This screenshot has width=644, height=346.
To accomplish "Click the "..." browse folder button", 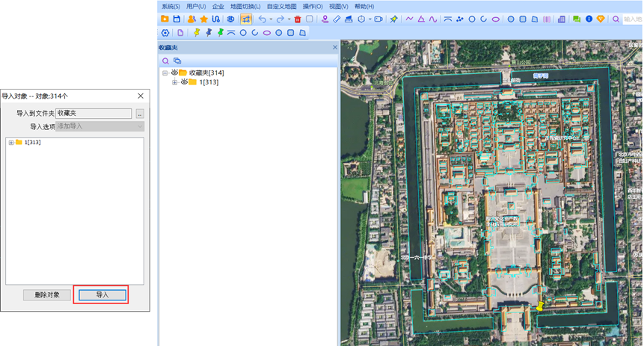I will tap(140, 114).
